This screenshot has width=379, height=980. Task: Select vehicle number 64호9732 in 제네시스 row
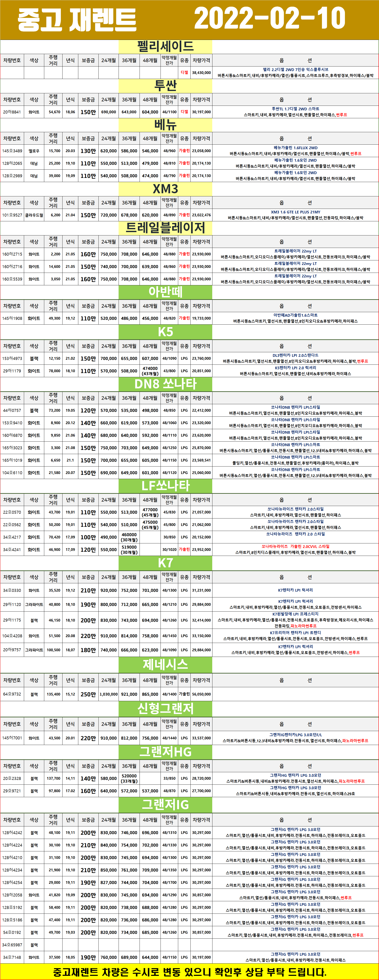point(12,694)
